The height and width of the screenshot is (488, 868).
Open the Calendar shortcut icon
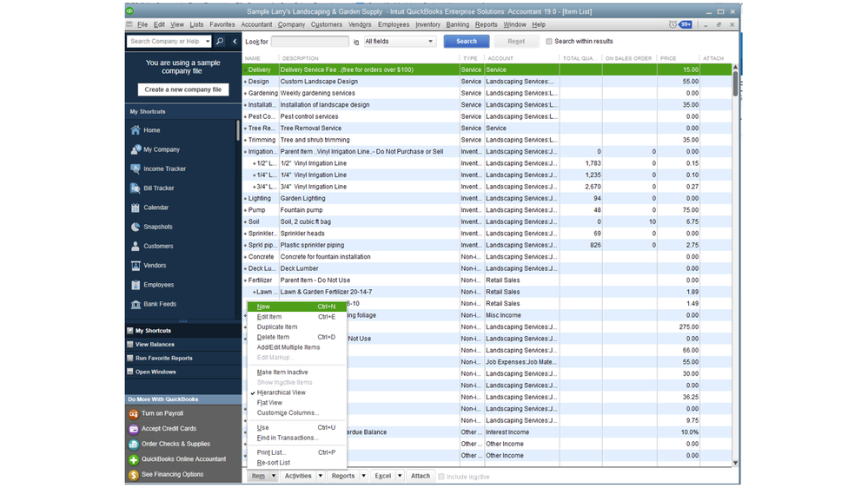(135, 208)
